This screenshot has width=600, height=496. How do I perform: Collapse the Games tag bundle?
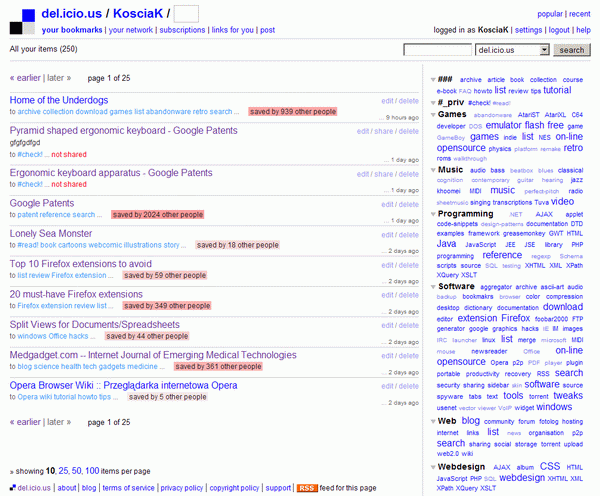[431, 115]
